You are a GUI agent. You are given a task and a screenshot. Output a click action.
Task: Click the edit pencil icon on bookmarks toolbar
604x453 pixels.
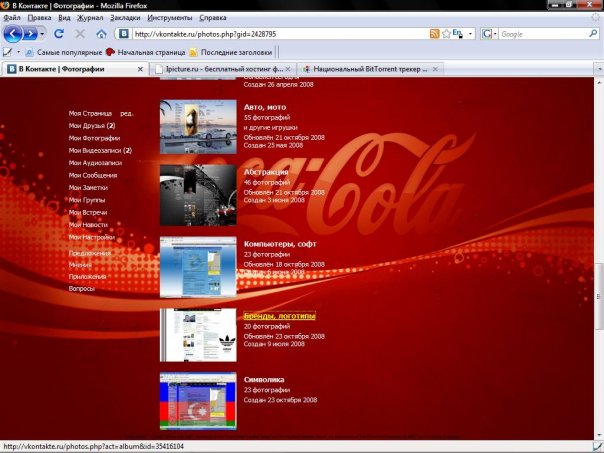pyautogui.click(x=7, y=52)
